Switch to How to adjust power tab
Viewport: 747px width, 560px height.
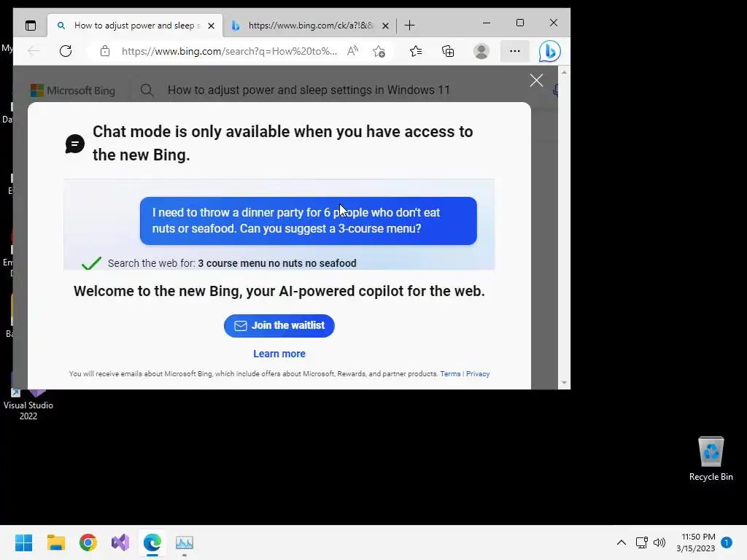pos(135,26)
